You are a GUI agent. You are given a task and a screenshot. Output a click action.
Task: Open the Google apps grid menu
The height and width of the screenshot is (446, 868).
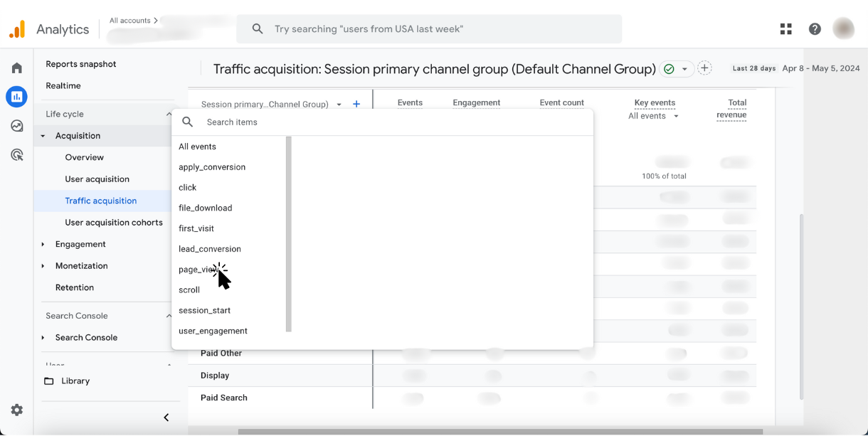pos(785,28)
